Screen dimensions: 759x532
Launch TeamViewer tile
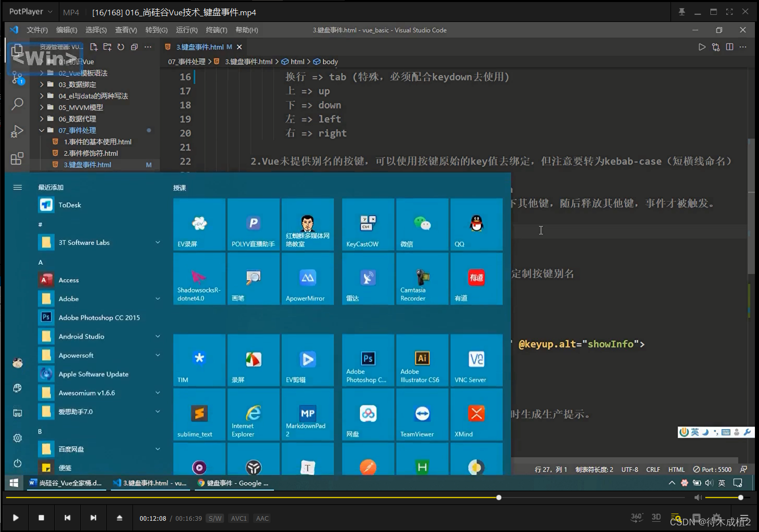pyautogui.click(x=422, y=414)
